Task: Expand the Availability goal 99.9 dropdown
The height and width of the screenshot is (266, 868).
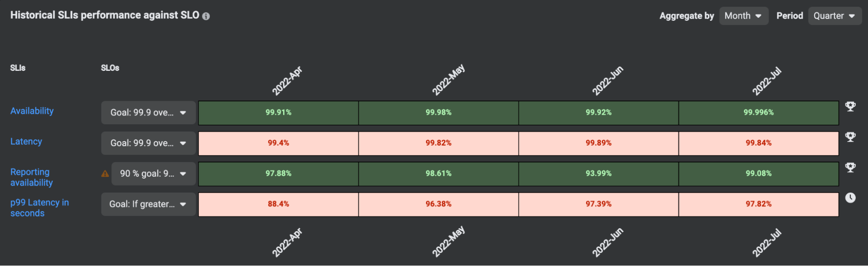Action: [148, 113]
